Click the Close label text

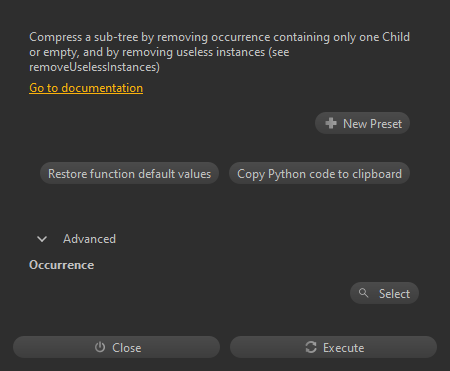tap(127, 348)
